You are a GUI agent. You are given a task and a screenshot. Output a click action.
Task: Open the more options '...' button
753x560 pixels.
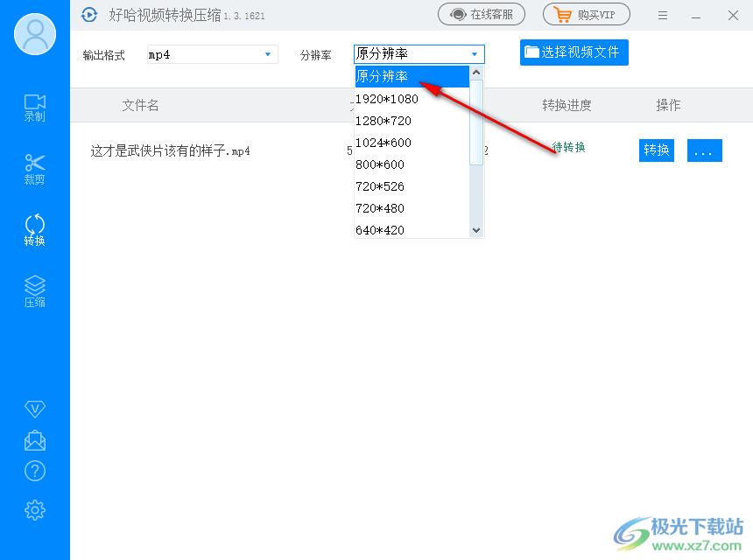[x=705, y=150]
